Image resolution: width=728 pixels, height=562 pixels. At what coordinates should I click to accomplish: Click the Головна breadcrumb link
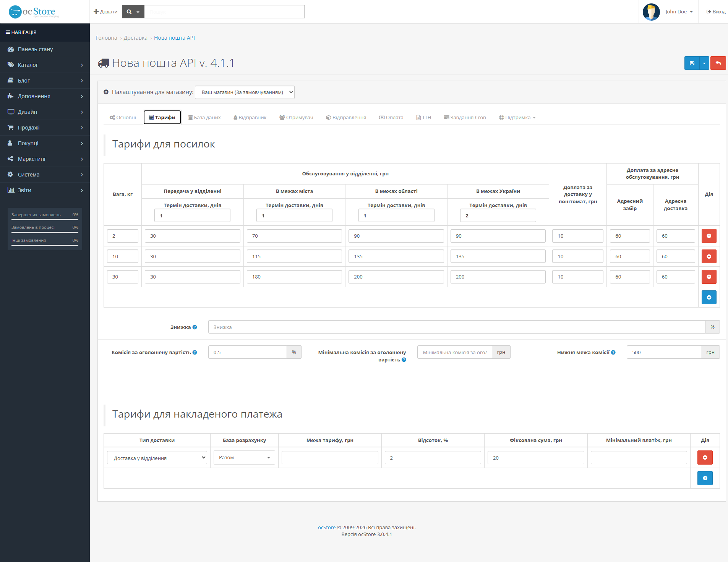(106, 38)
